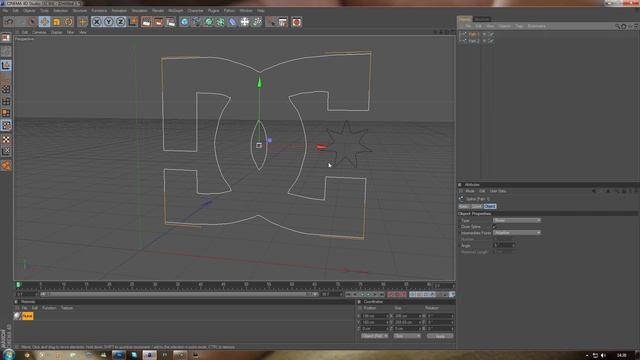Toggle the enable checkmark of Path 1

click(491, 34)
